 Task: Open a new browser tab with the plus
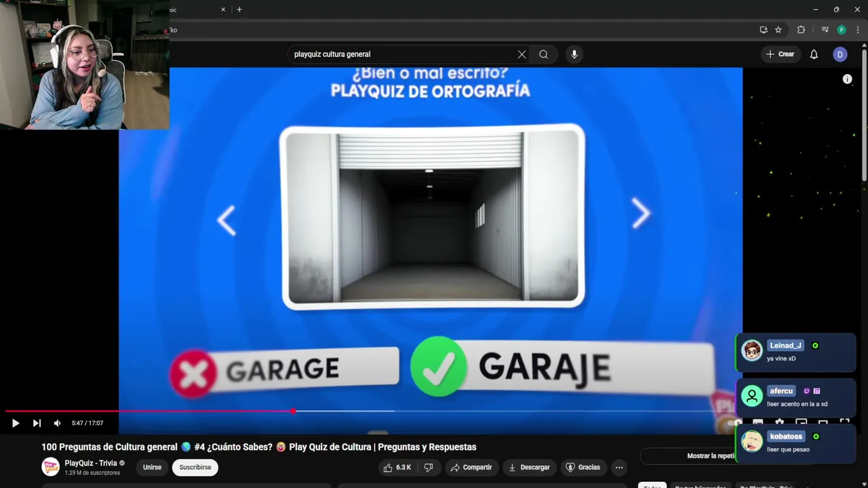tap(239, 9)
